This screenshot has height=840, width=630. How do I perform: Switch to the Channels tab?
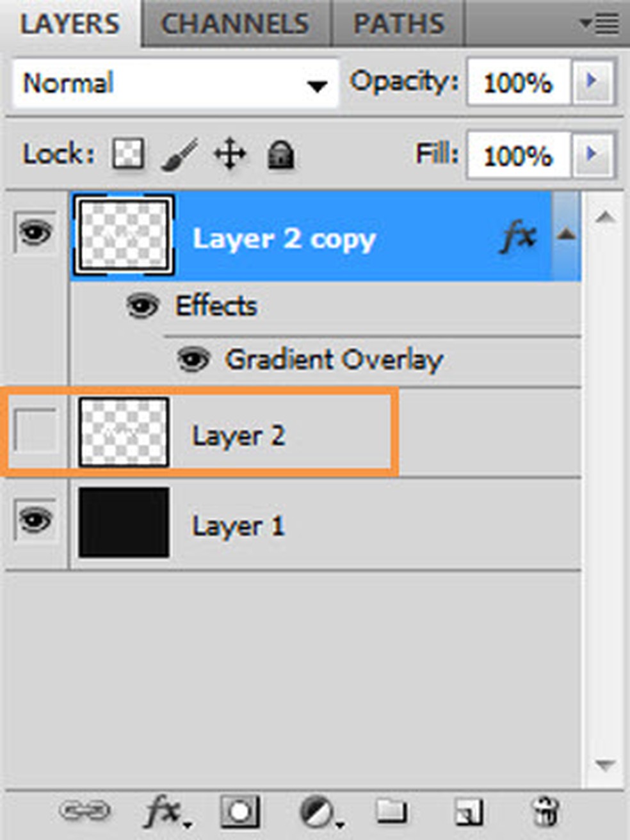235,24
